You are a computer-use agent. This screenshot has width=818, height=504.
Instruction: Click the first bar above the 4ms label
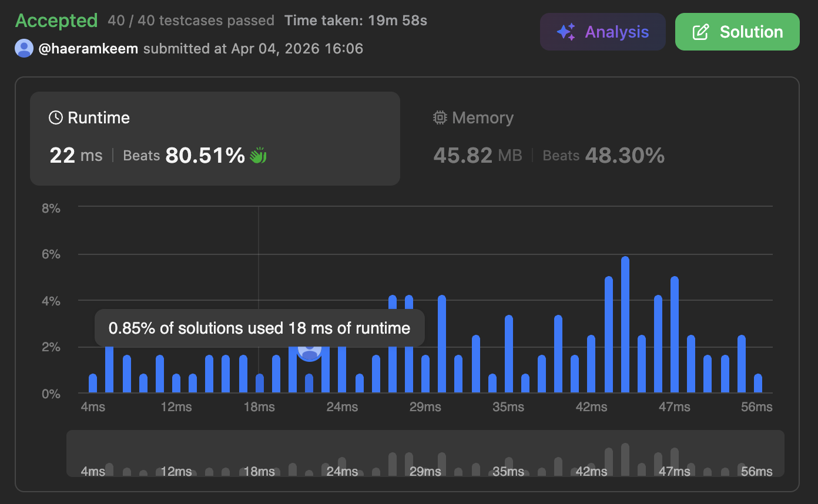tap(93, 383)
